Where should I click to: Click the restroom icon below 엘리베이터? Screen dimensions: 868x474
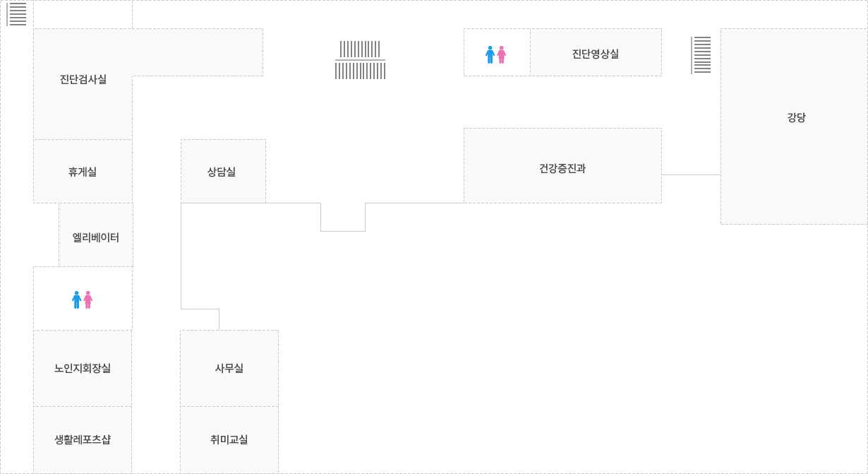coord(83,300)
